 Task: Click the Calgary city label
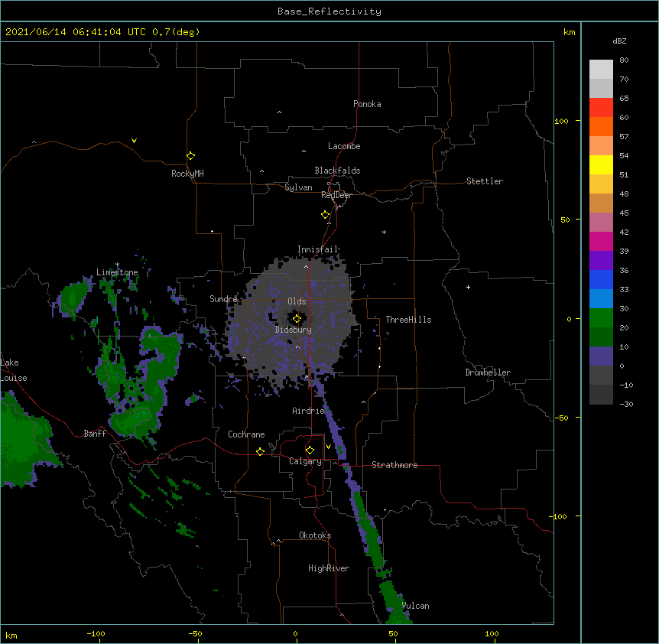305,461
